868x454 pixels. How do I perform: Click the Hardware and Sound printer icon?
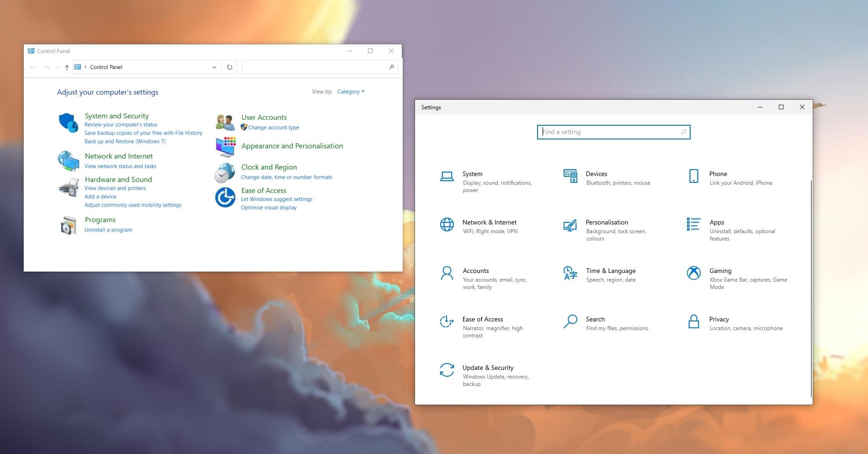69,187
